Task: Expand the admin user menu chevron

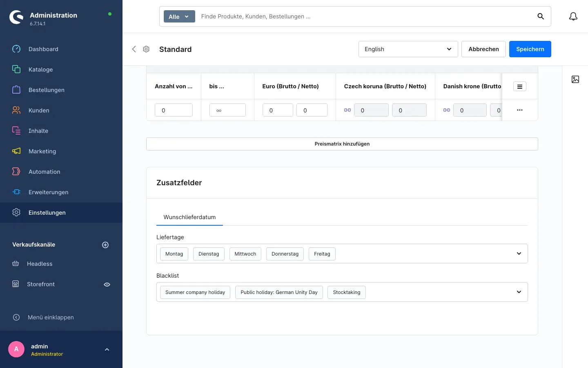Action: point(107,350)
